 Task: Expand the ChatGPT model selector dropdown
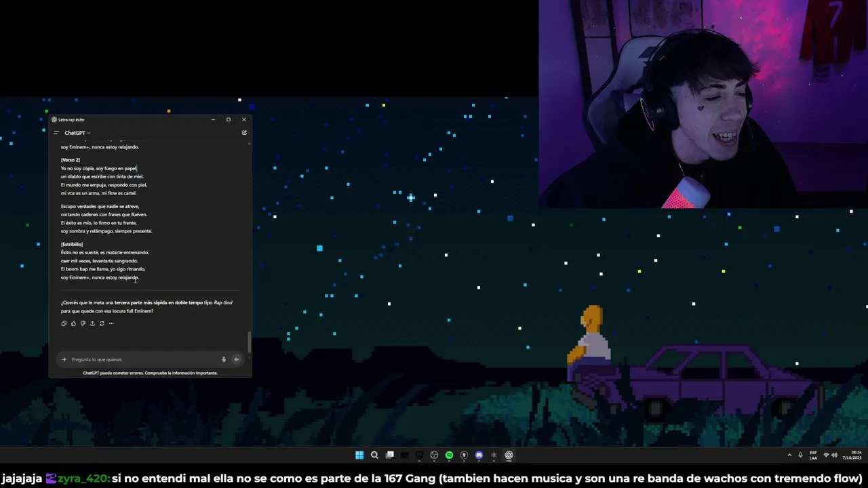click(x=77, y=133)
